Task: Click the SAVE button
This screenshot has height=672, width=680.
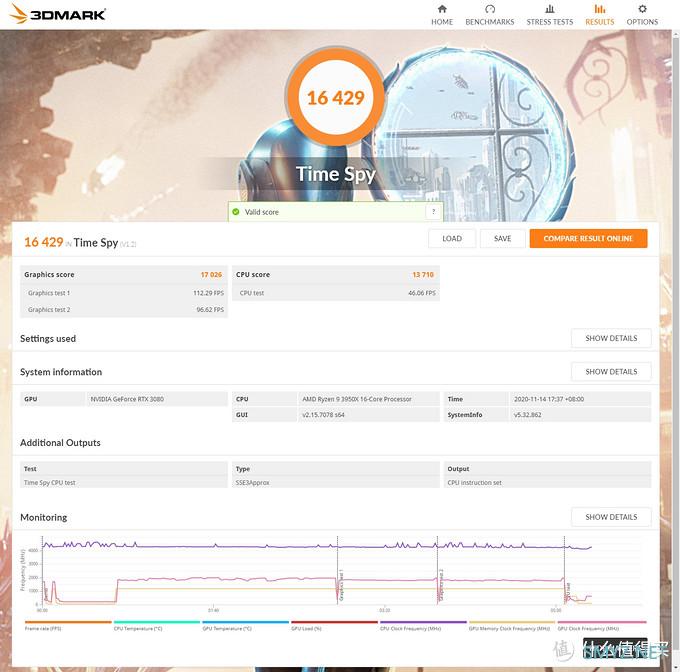Action: click(502, 238)
